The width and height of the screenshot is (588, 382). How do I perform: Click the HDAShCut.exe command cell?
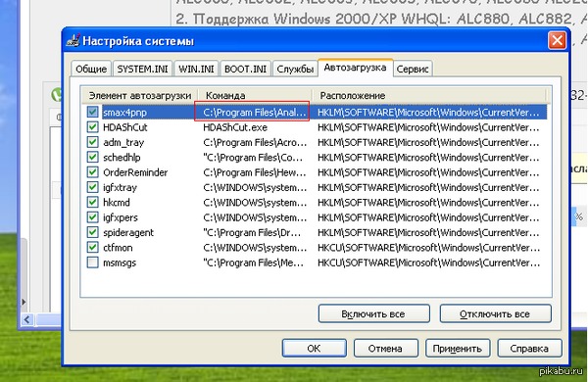pos(235,127)
